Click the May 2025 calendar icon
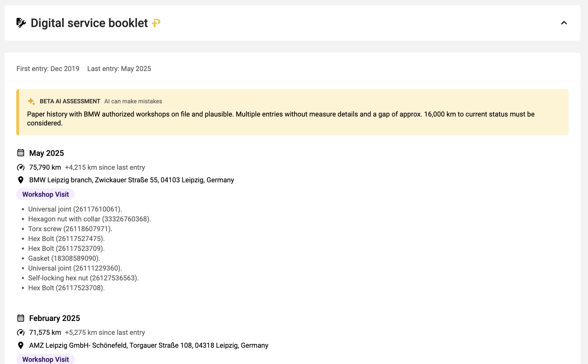The height and width of the screenshot is (364, 588). tap(21, 153)
